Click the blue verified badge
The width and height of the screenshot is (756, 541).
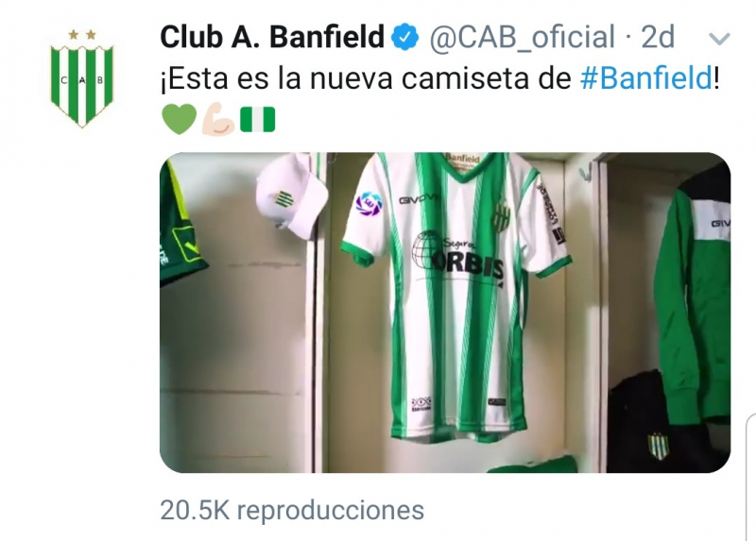404,37
